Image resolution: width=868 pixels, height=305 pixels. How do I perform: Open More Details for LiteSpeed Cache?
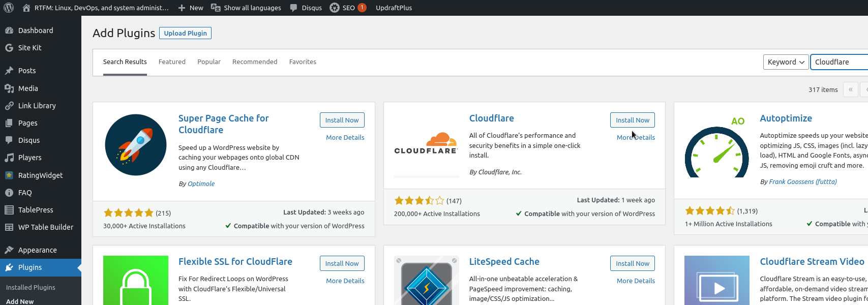click(x=636, y=281)
